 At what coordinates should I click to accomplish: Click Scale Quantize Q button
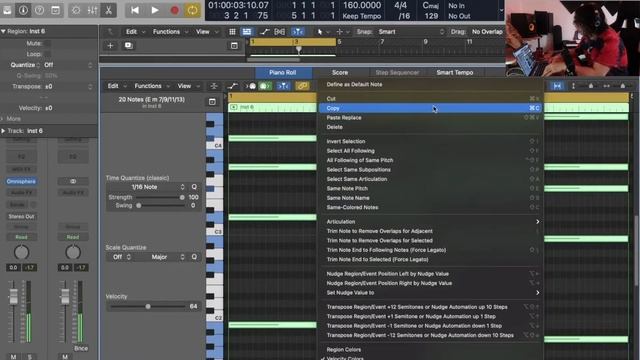coord(194,257)
